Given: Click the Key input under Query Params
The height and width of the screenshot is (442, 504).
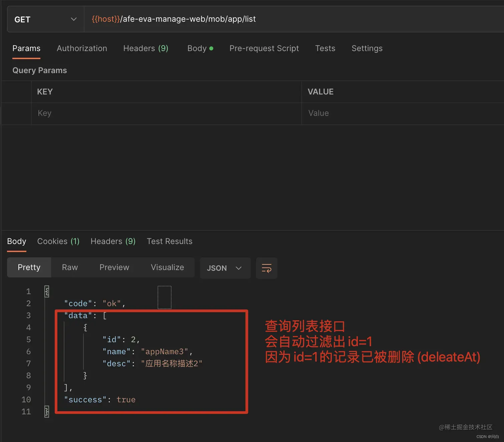Looking at the screenshot, I should (x=134, y=113).
